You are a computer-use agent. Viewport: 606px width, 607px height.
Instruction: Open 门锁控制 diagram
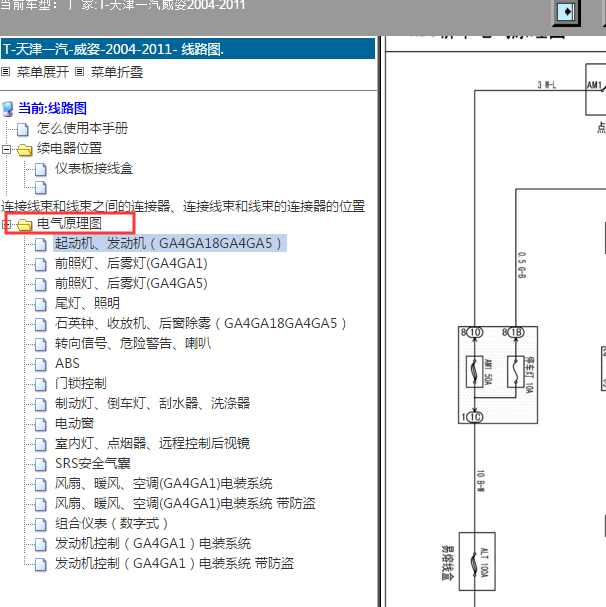pyautogui.click(x=81, y=383)
